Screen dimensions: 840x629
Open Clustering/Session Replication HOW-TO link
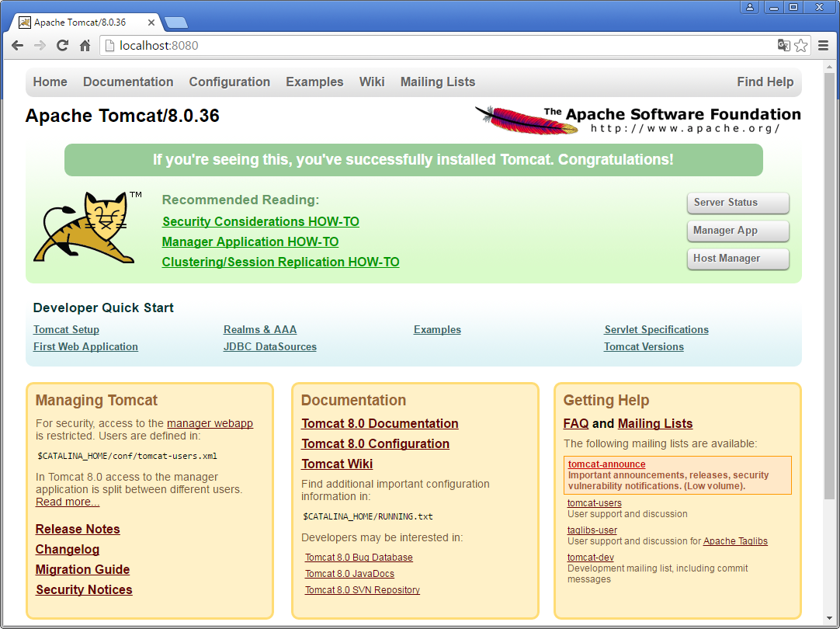coord(281,262)
